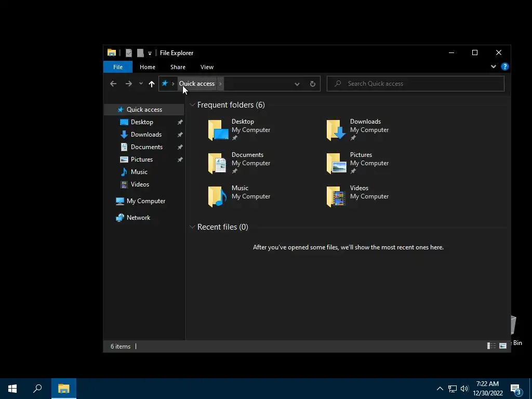Click the pin icon beside sidebar Downloads
Image resolution: width=532 pixels, height=399 pixels.
(x=180, y=135)
